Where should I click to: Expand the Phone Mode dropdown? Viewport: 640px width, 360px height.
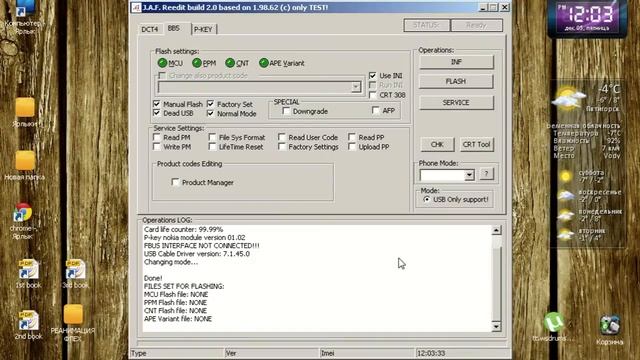[469, 175]
